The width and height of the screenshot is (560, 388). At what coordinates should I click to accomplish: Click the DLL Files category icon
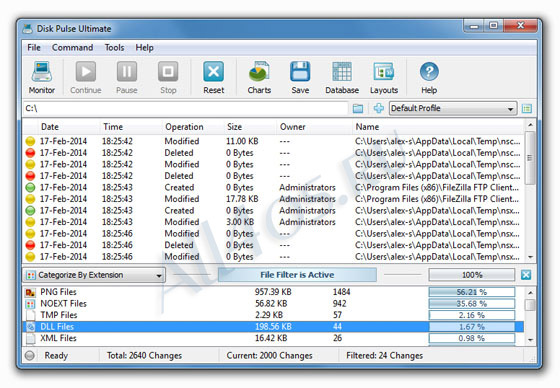tap(31, 327)
